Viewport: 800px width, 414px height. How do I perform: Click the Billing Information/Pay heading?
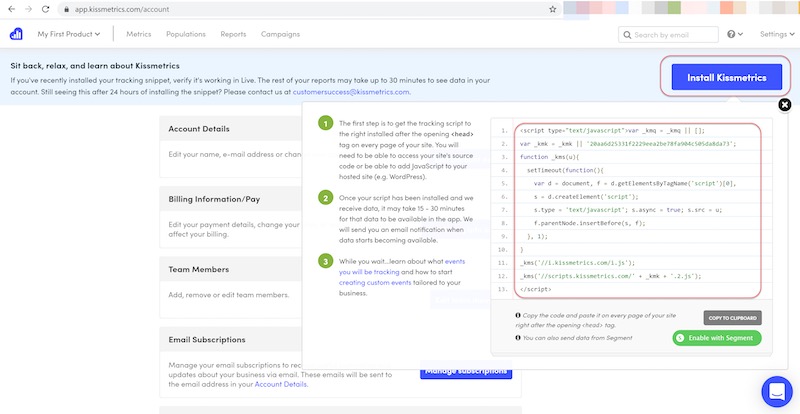point(214,199)
